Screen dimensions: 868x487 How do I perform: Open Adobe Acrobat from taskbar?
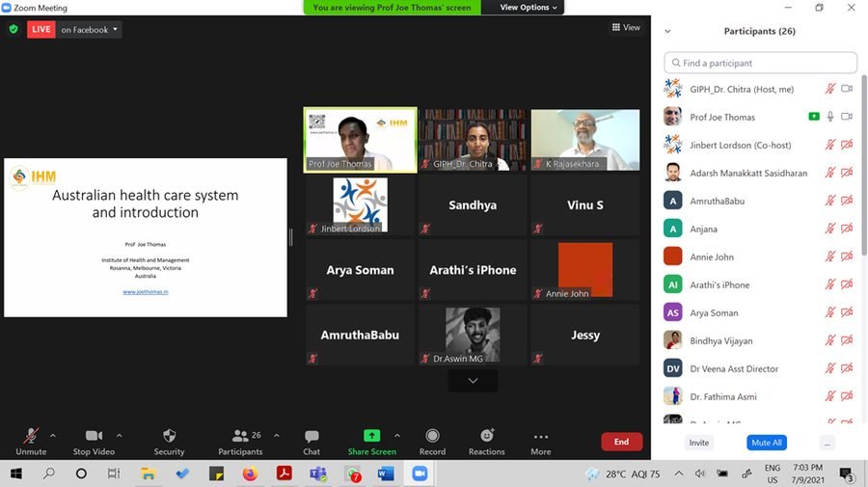coord(285,473)
